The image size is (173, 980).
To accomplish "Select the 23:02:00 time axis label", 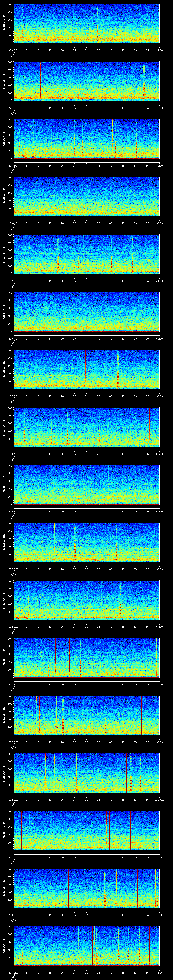I will click(x=13, y=972).
